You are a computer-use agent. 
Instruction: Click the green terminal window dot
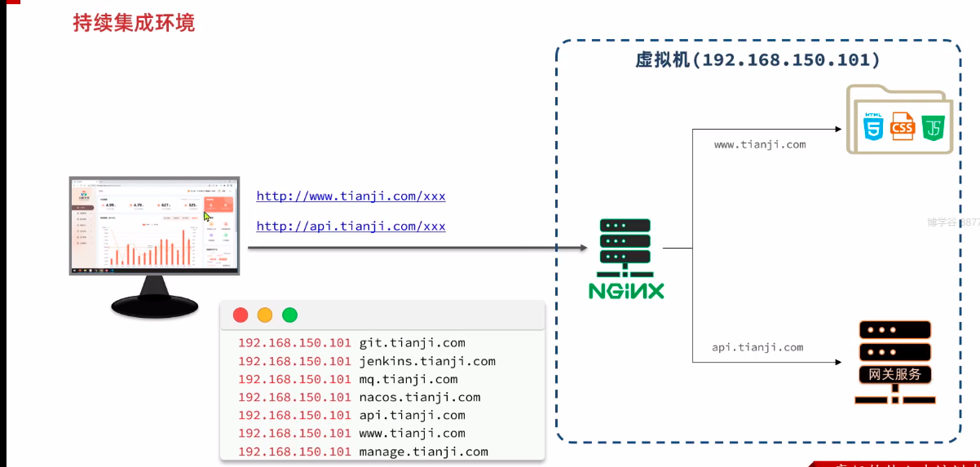[290, 315]
